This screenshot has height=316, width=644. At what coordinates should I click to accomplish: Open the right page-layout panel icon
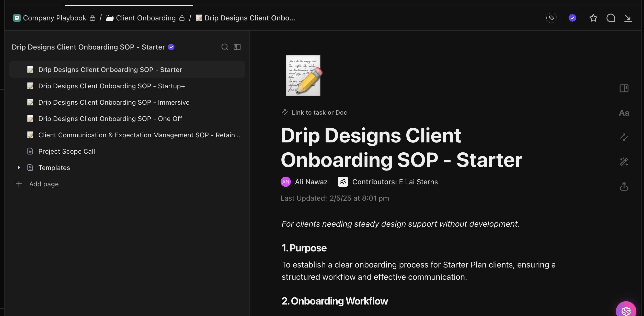(624, 88)
